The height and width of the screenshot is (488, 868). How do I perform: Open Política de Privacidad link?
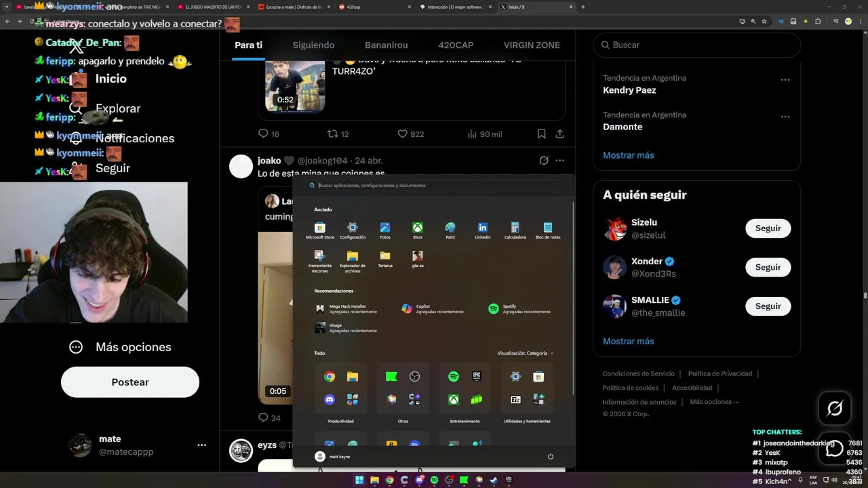point(720,373)
